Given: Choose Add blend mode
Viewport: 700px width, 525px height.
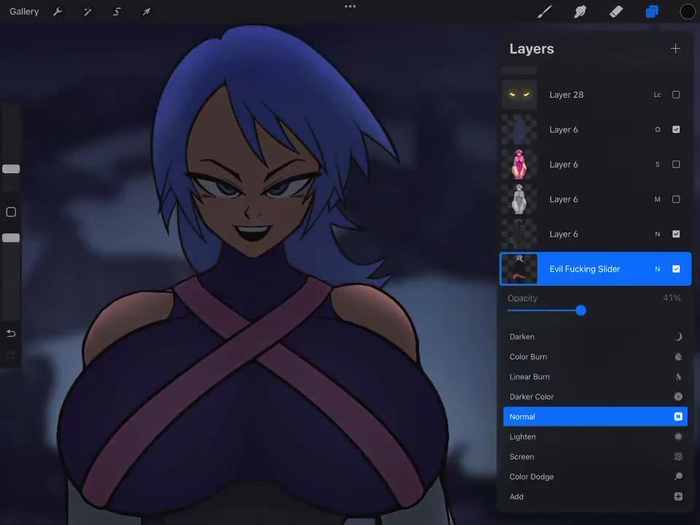Looking at the screenshot, I should 595,496.
